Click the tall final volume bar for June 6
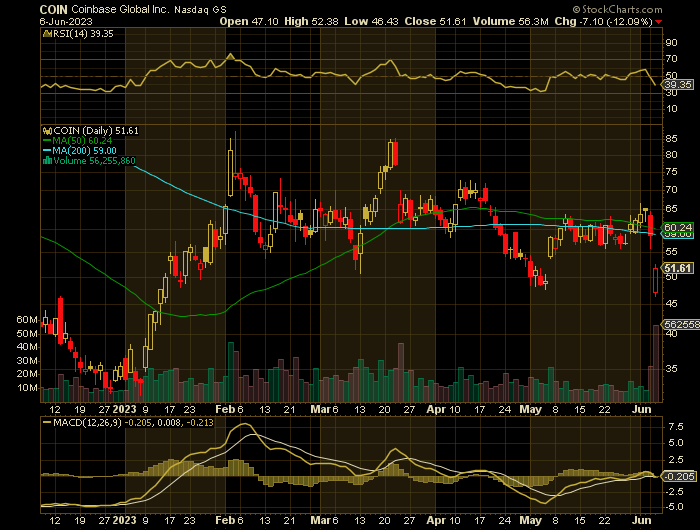Screen dimensions: 700x530 coord(656,363)
